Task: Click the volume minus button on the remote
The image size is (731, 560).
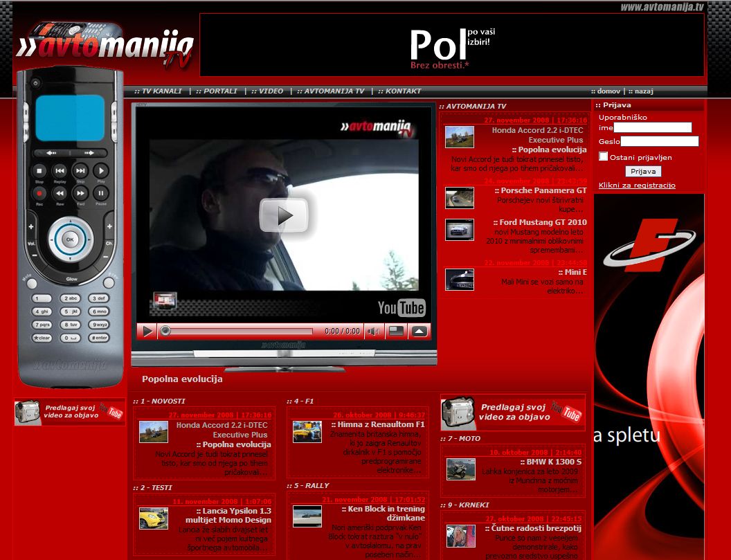Action: tap(34, 255)
